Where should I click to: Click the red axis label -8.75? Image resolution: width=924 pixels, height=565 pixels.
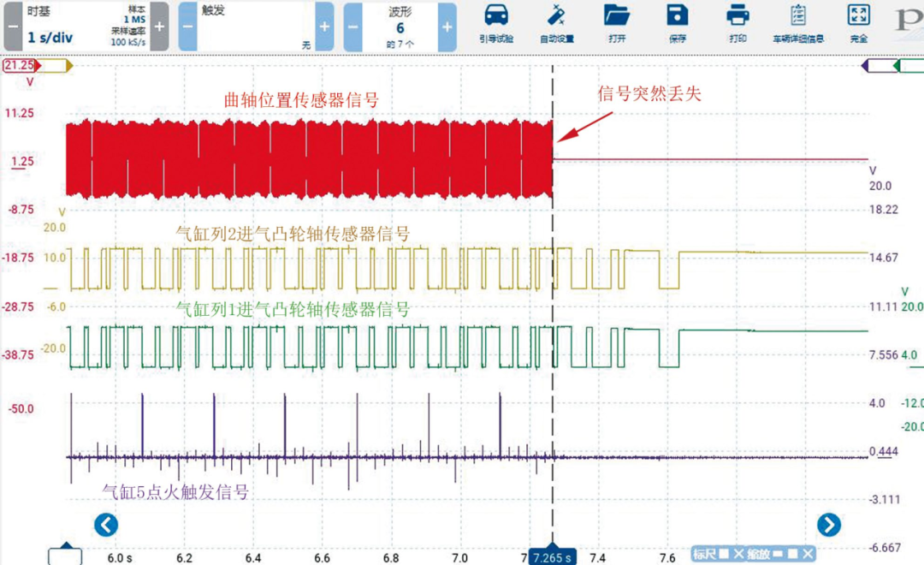(21, 210)
